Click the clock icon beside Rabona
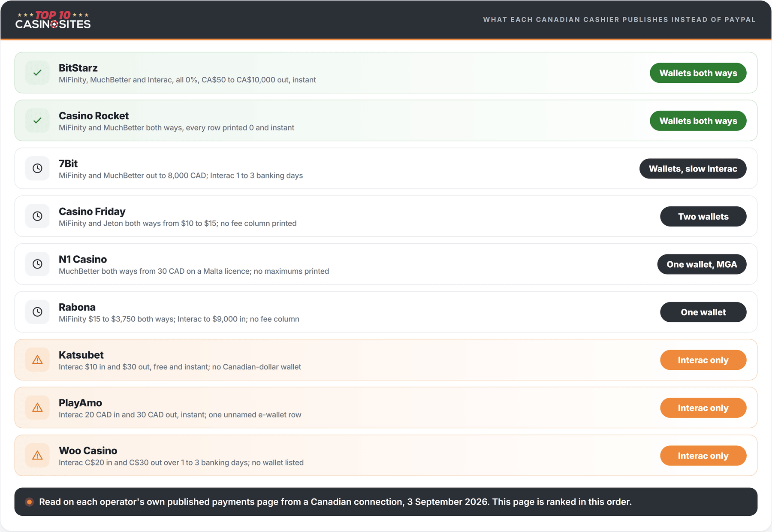This screenshot has width=772, height=532. click(x=38, y=312)
